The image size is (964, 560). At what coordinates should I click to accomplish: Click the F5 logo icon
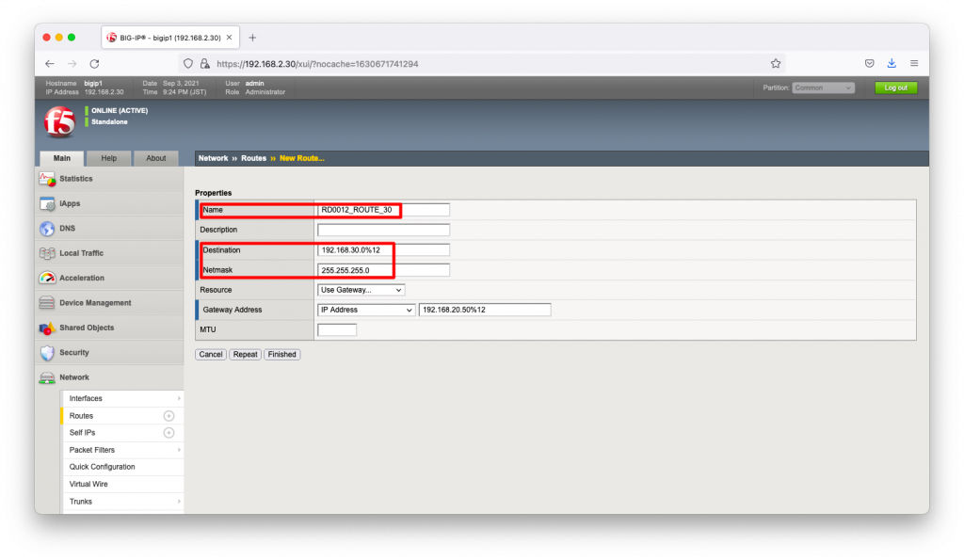tap(58, 121)
